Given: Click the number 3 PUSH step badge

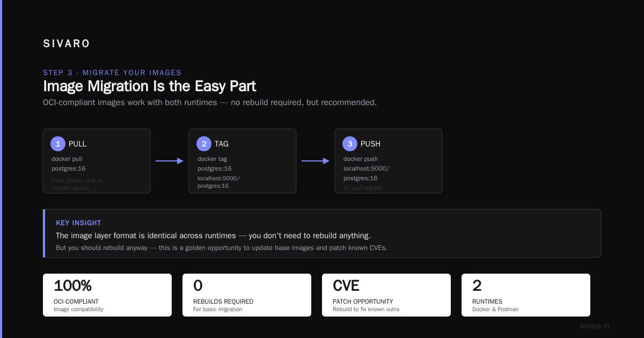Looking at the screenshot, I should [350, 144].
